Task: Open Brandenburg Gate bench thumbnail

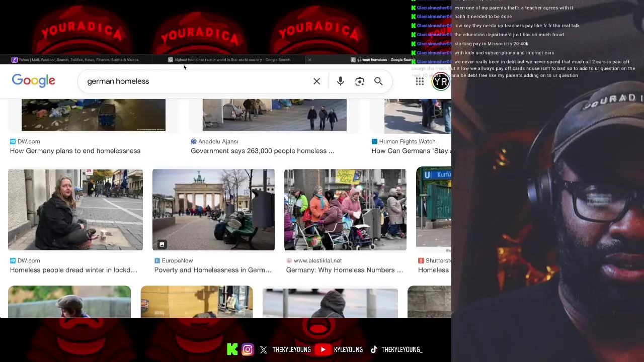Action: 213,210
